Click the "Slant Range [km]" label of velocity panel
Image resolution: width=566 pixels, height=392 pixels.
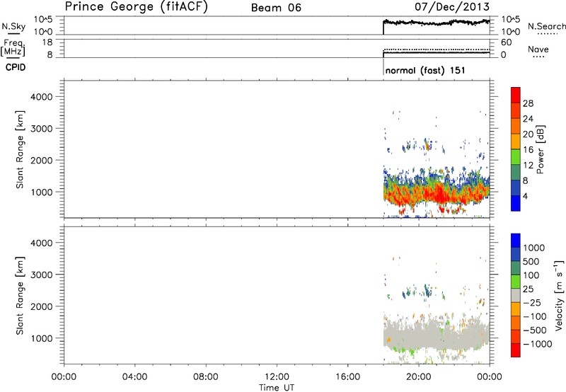(x=20, y=296)
